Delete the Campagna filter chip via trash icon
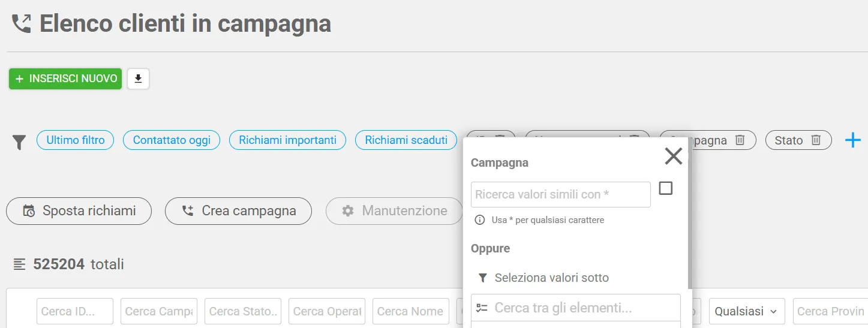Viewport: 868px width, 328px height. click(740, 140)
